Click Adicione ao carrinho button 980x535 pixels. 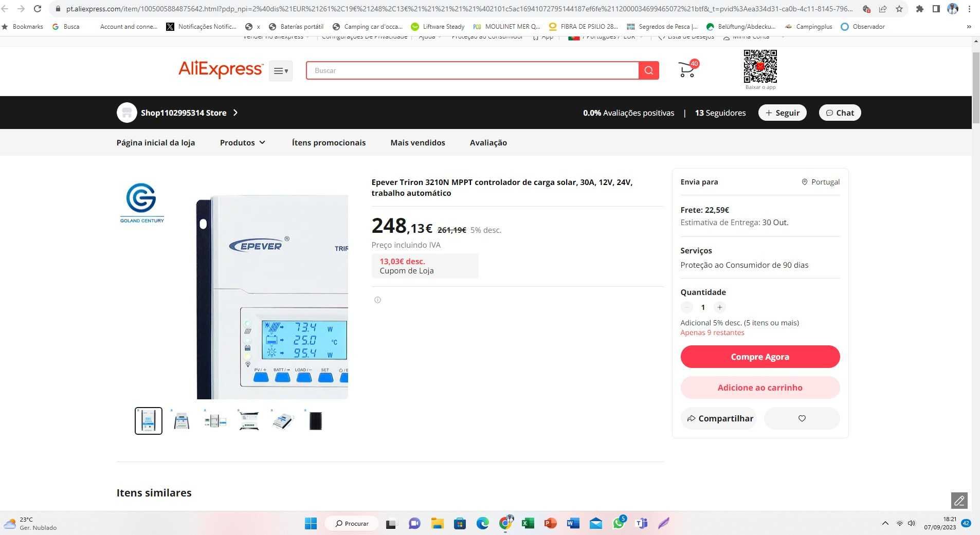[760, 388]
